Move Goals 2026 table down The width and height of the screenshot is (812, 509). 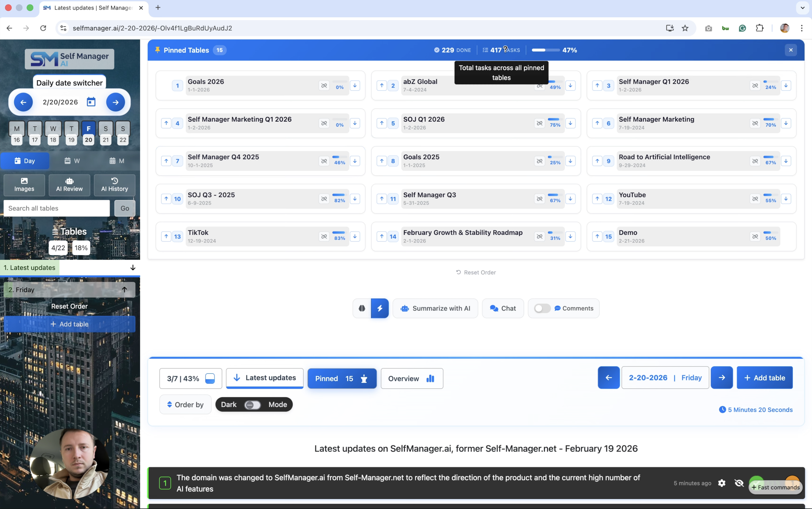(x=355, y=85)
